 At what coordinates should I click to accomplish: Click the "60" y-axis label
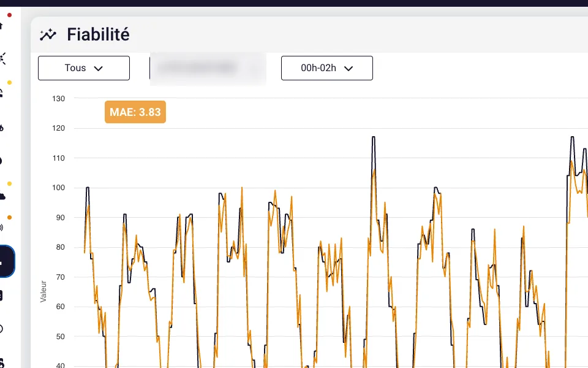[x=61, y=307]
